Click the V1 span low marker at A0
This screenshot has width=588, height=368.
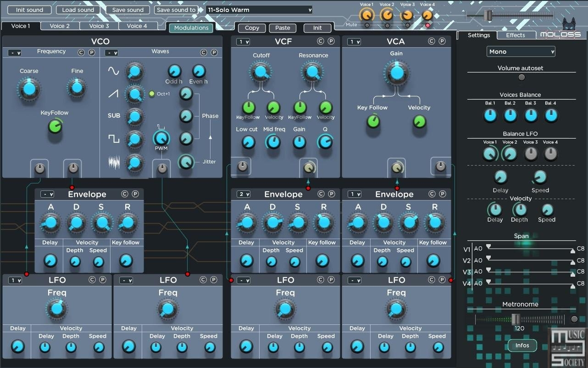488,246
